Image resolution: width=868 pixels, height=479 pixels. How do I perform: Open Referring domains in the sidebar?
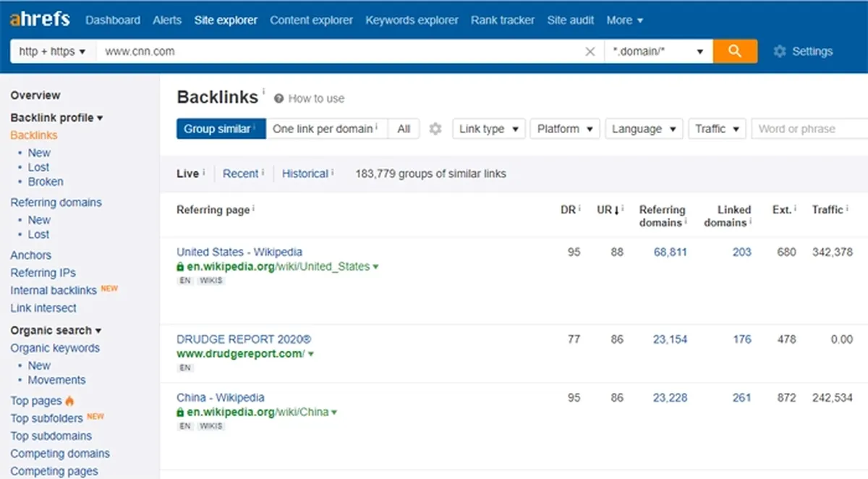56,203
